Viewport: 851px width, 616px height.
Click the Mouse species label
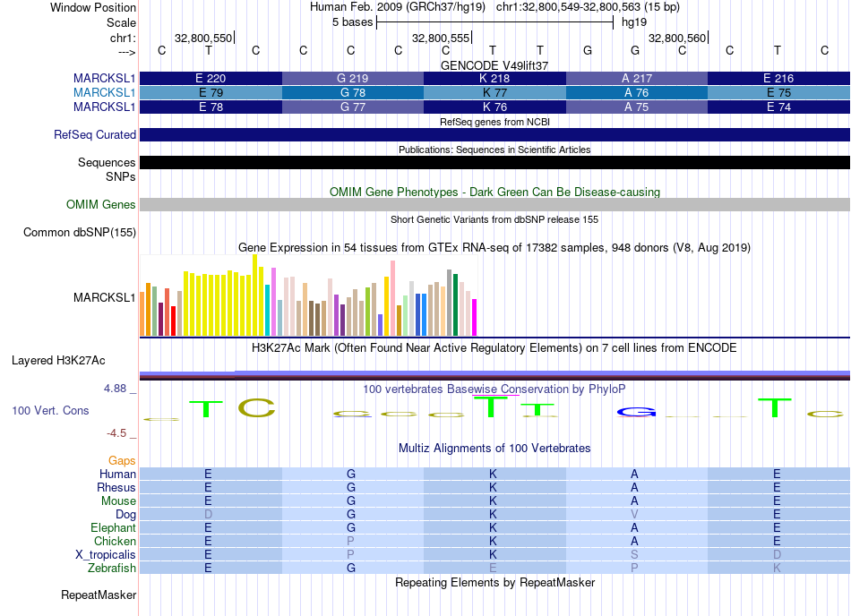[x=118, y=501]
